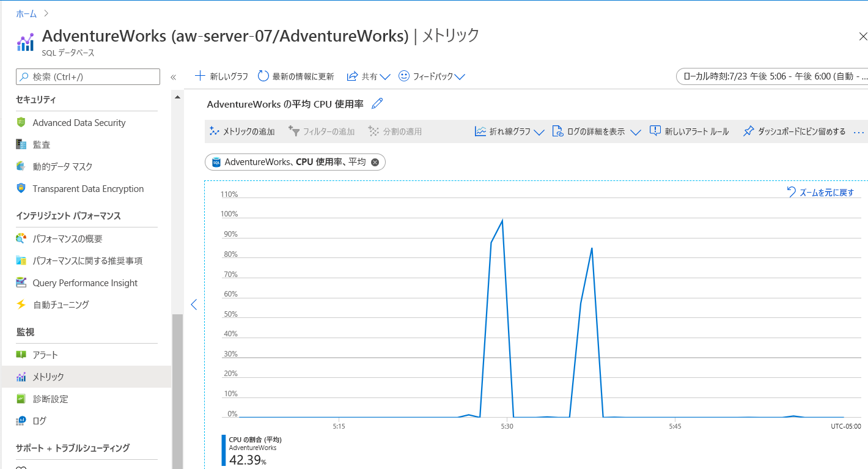Click the 42.39% average value
The image size is (868, 469).
click(x=248, y=460)
